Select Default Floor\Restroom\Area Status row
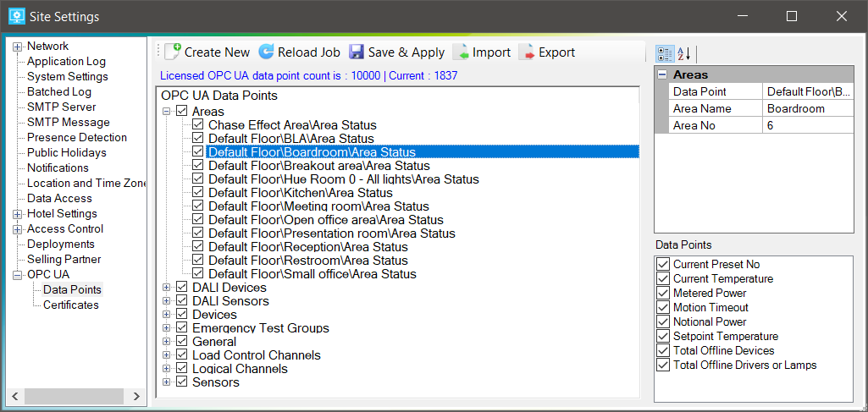Image resolution: width=868 pixels, height=412 pixels. click(x=307, y=261)
